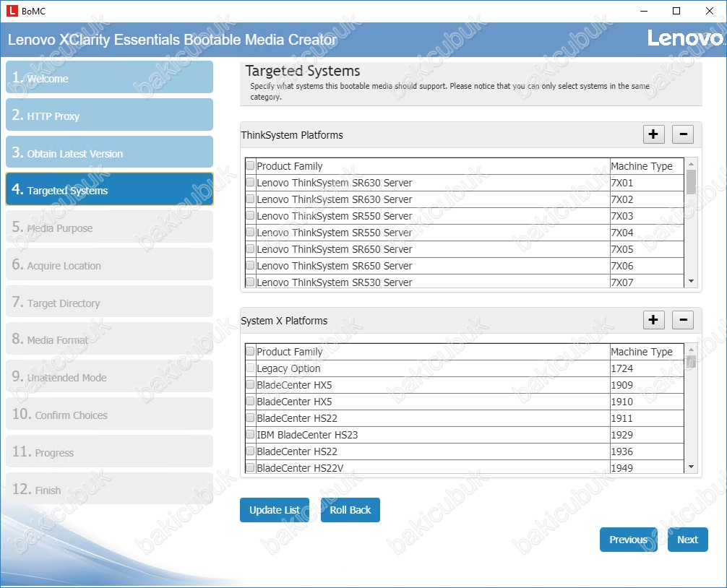Check the BladeCenter HS22V 1949 checkbox
The image size is (727, 588).
point(250,467)
